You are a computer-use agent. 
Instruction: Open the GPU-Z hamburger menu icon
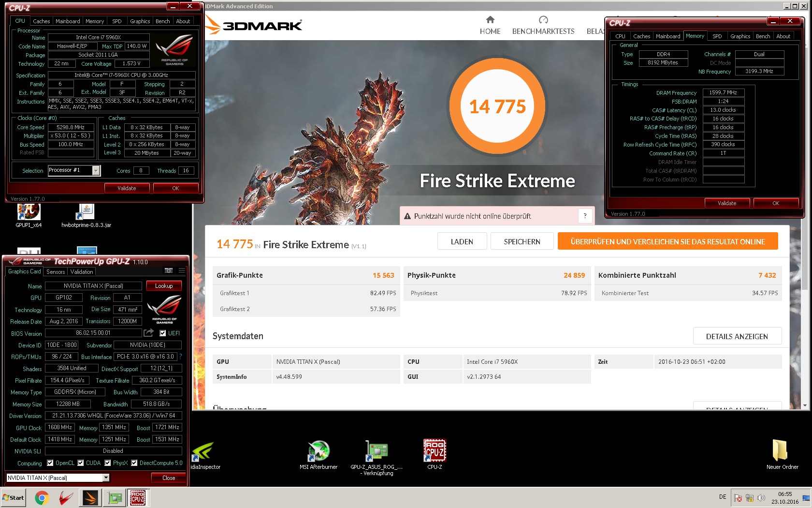(x=182, y=271)
